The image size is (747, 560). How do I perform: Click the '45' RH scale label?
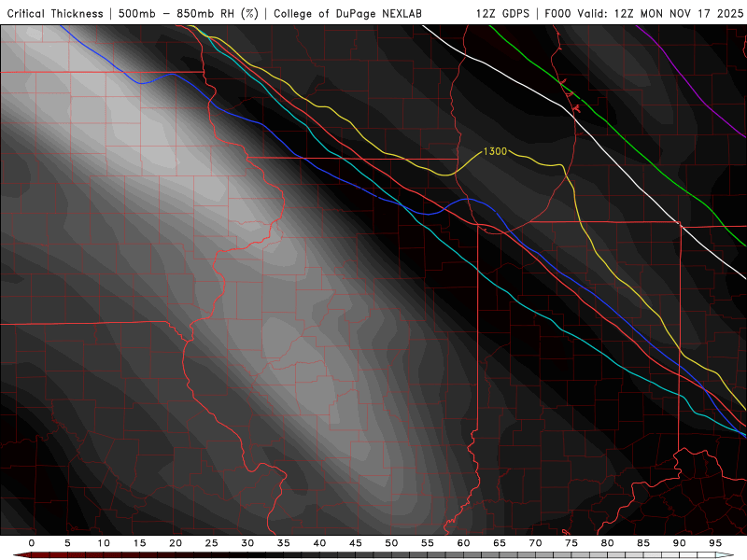pos(356,543)
